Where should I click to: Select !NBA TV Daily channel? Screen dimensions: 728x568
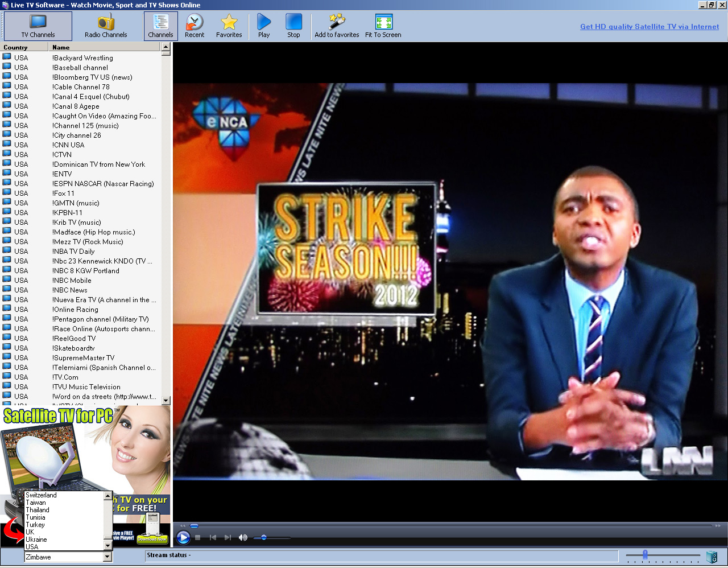pos(81,251)
